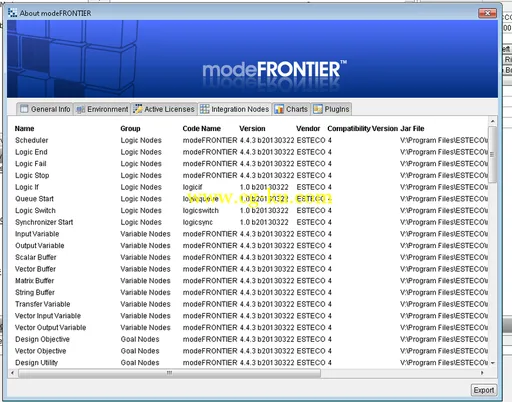The width and height of the screenshot is (512, 402).
Task: Click the General Info tab icon
Action: 24,109
